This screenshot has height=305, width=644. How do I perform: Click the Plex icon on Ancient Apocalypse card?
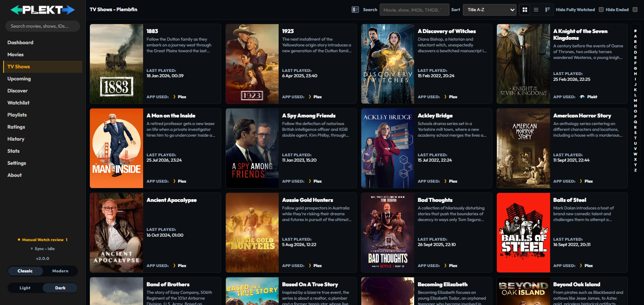coord(175,266)
